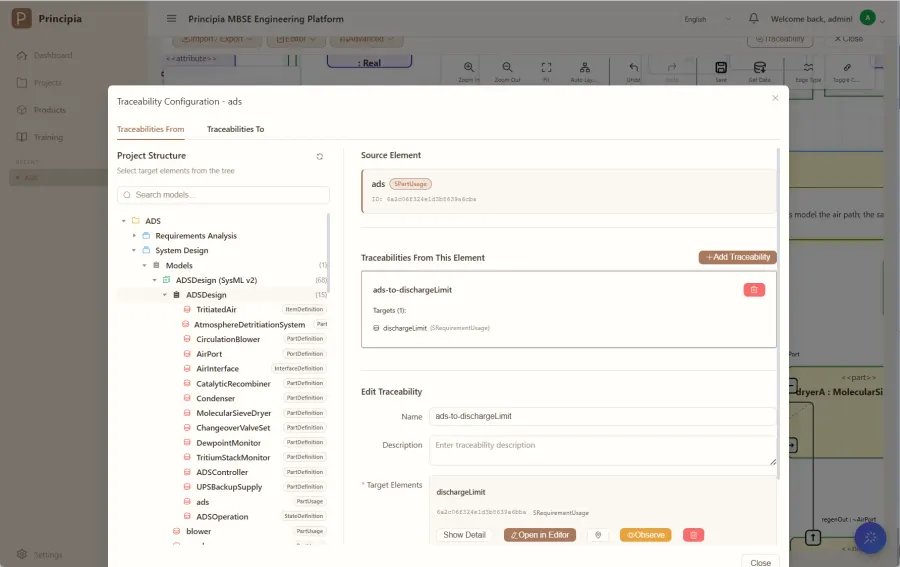Collapse the System Design node
The width and height of the screenshot is (900, 567).
coord(134,250)
